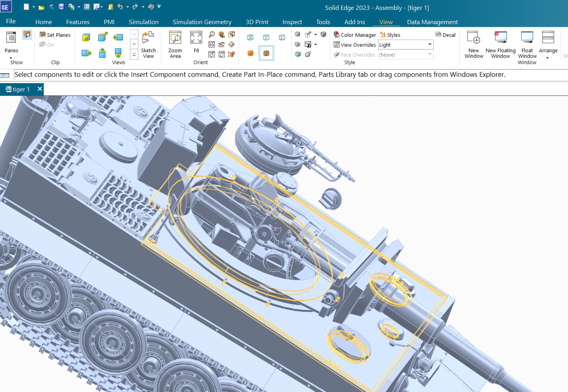The height and width of the screenshot is (392, 568).
Task: Open the Styles dialog
Action: [390, 35]
